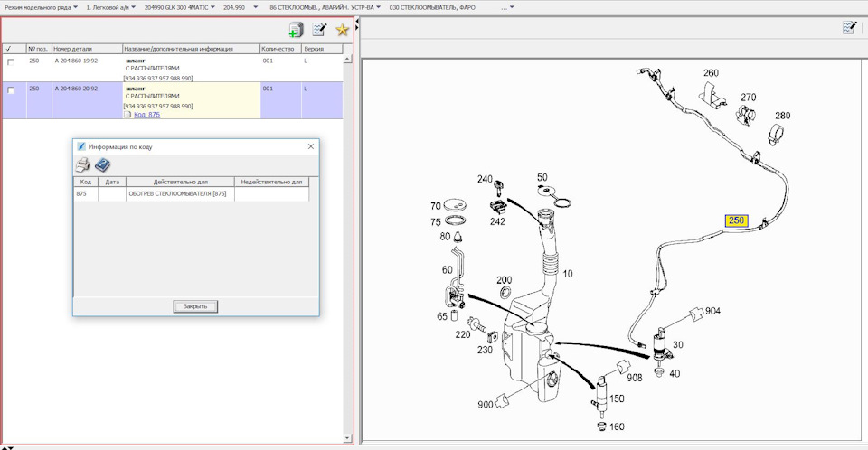The image size is (868, 450).
Task: Click the document icon beside Код: 875
Action: point(127,115)
